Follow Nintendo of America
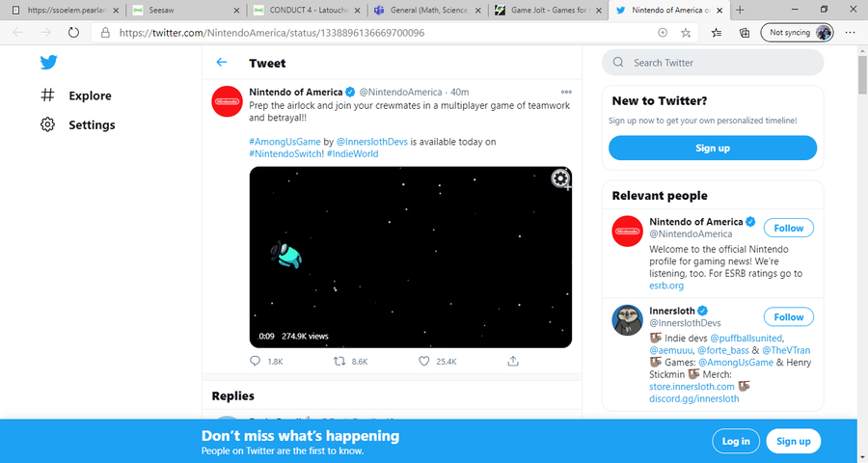 pyautogui.click(x=788, y=228)
